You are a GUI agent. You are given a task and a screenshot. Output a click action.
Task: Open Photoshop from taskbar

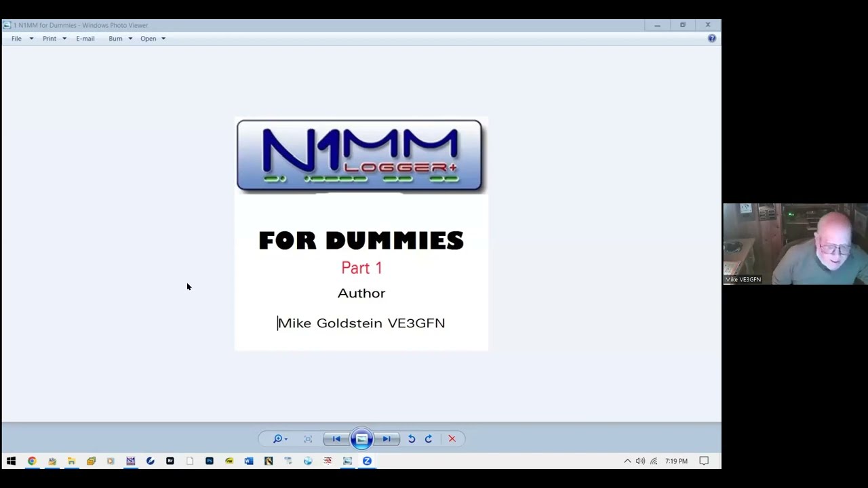210,461
